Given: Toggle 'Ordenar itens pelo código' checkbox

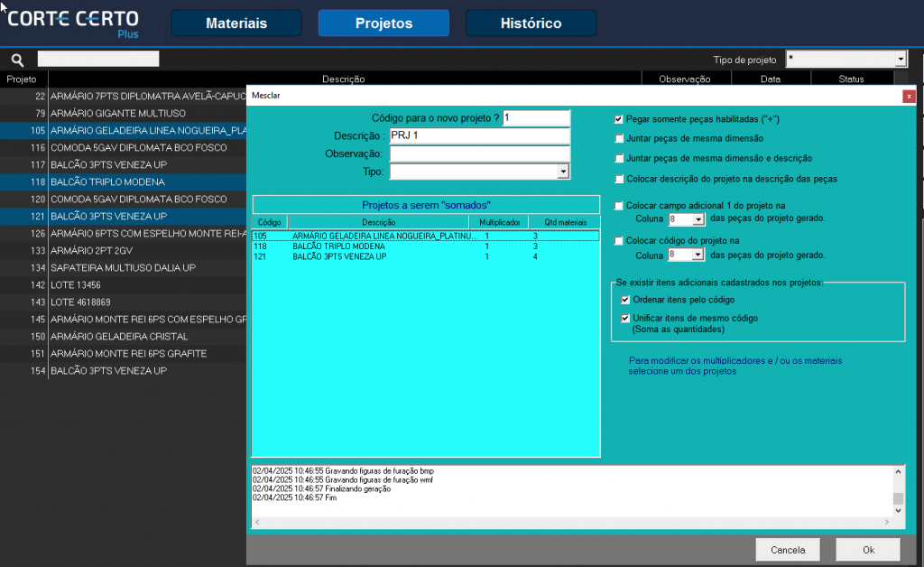Looking at the screenshot, I should pos(625,300).
